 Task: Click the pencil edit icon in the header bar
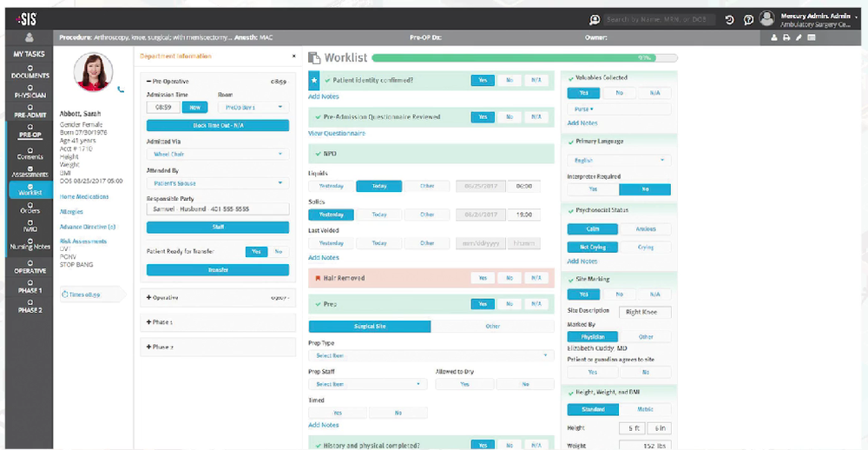pyautogui.click(x=799, y=37)
